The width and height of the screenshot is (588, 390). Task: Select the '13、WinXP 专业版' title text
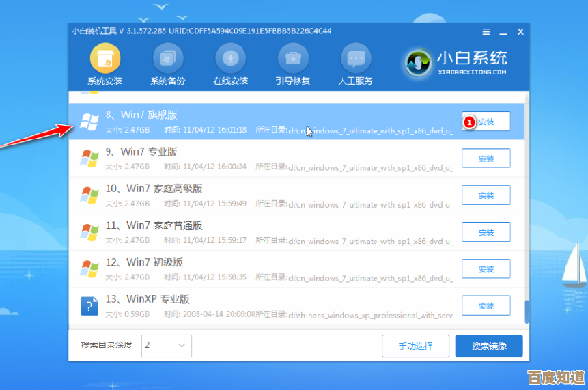tap(148, 299)
